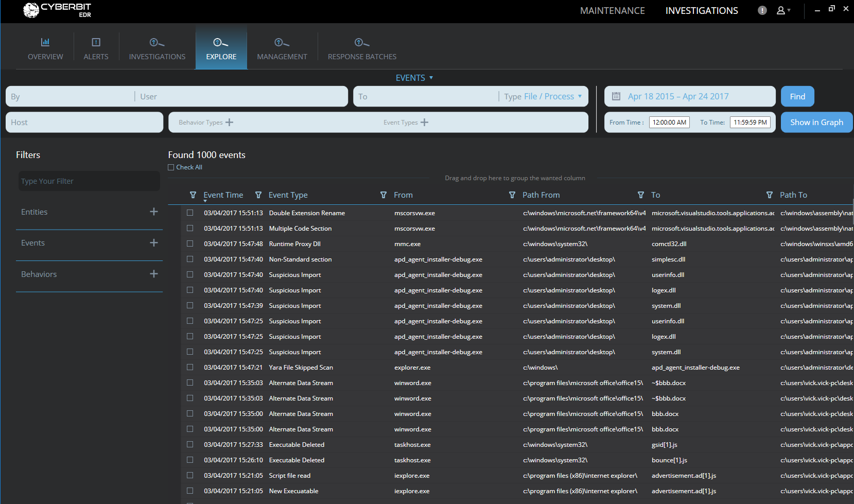The height and width of the screenshot is (504, 854).
Task: Expand the Behaviors filter section
Action: click(153, 274)
